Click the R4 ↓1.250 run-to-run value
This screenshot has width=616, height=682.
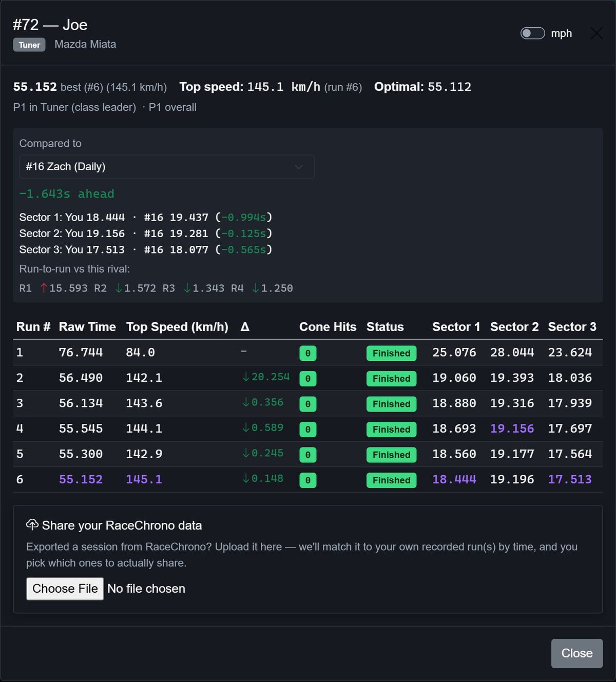(x=262, y=288)
